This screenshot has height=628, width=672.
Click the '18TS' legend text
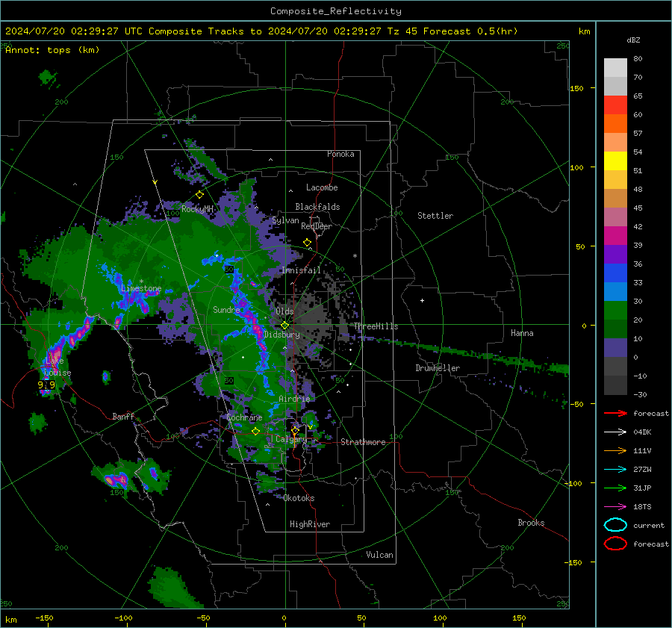642,507
